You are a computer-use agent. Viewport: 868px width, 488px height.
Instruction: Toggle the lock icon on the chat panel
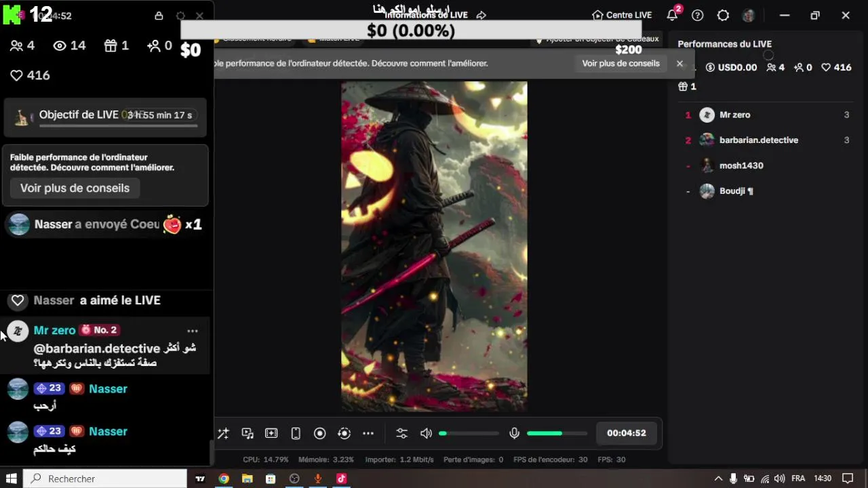click(x=159, y=16)
